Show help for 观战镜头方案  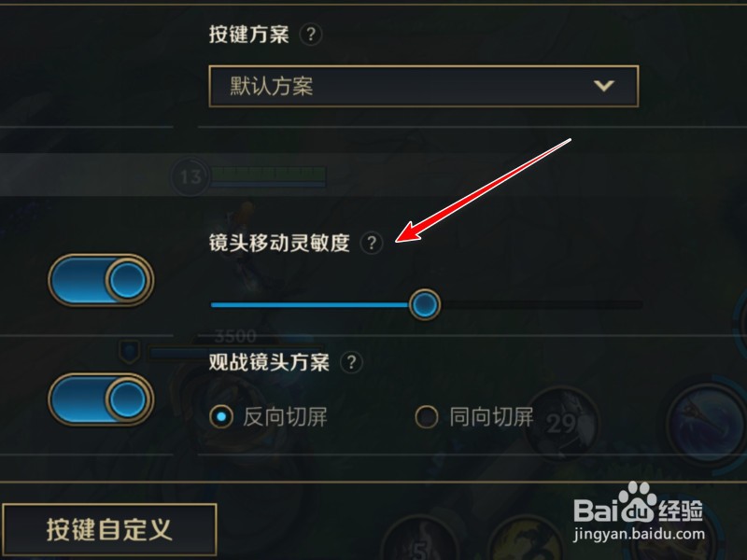tap(352, 362)
